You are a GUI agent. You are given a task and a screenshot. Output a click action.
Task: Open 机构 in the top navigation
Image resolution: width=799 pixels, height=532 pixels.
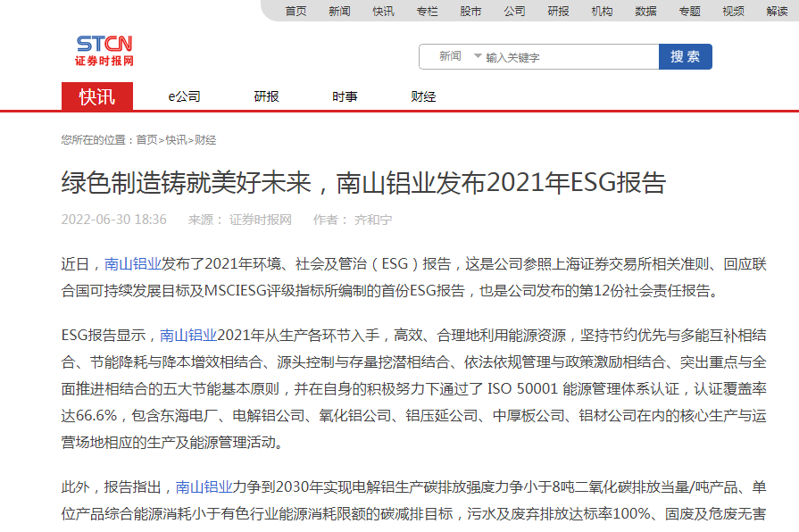click(x=602, y=11)
